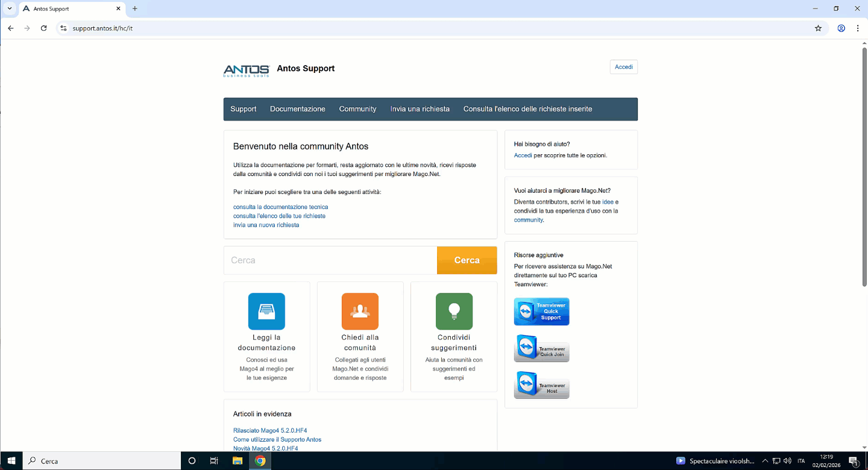The width and height of the screenshot is (868, 470).
Task: Click the Windows taskbar search box
Action: coord(102,461)
